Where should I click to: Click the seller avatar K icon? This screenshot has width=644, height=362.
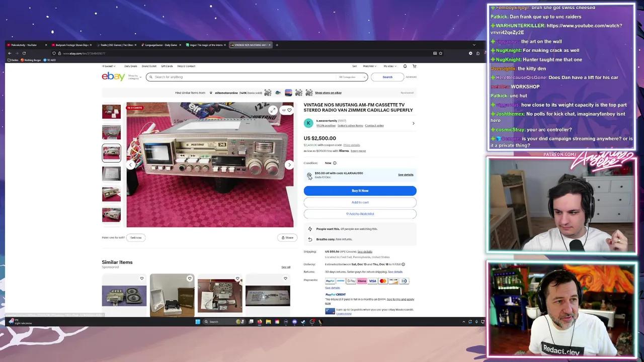[308, 123]
